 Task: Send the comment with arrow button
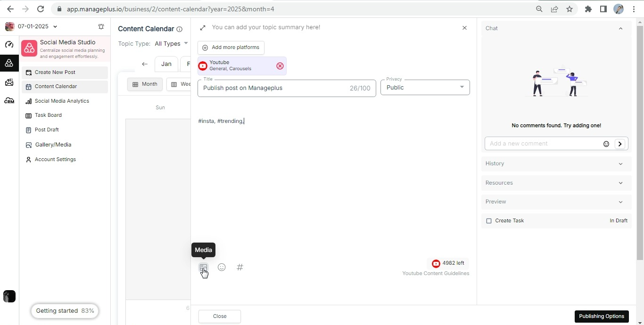point(620,144)
